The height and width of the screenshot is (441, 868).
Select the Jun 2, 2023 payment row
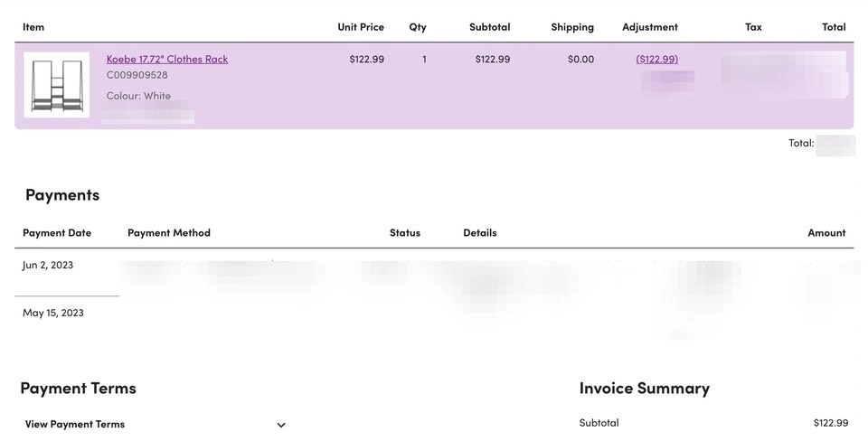point(48,266)
